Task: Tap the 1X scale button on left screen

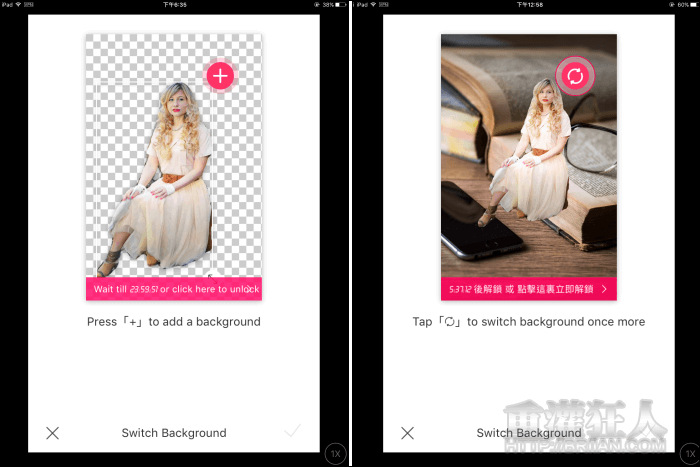Action: 336,455
